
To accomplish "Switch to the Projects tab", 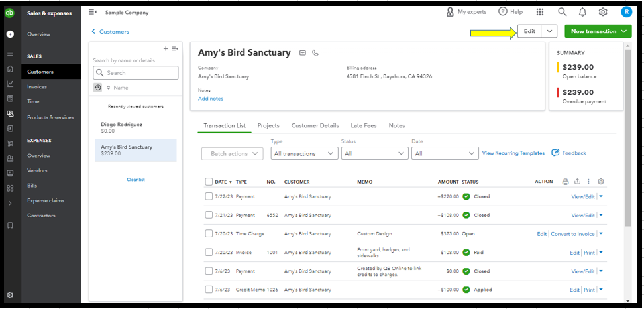I will point(268,126).
